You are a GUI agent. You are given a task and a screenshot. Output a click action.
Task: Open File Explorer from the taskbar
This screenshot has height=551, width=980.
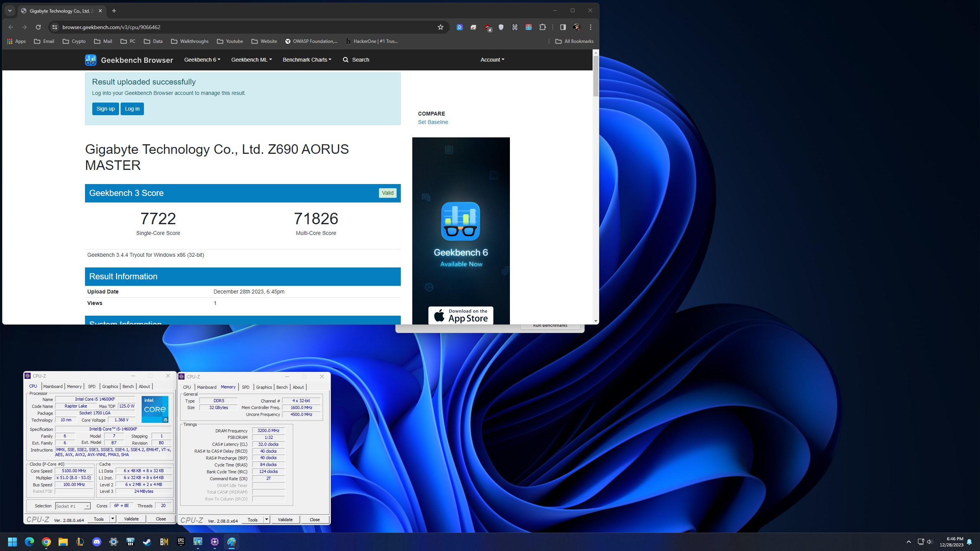tap(63, 542)
